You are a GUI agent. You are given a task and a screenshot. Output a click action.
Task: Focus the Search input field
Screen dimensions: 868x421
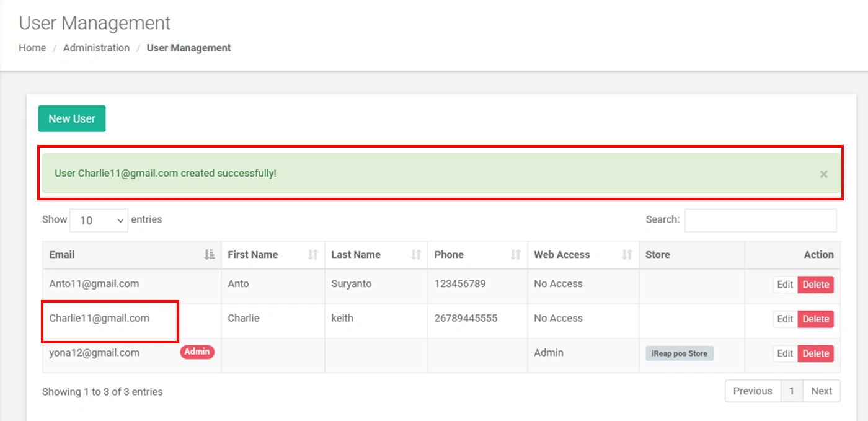pos(761,220)
